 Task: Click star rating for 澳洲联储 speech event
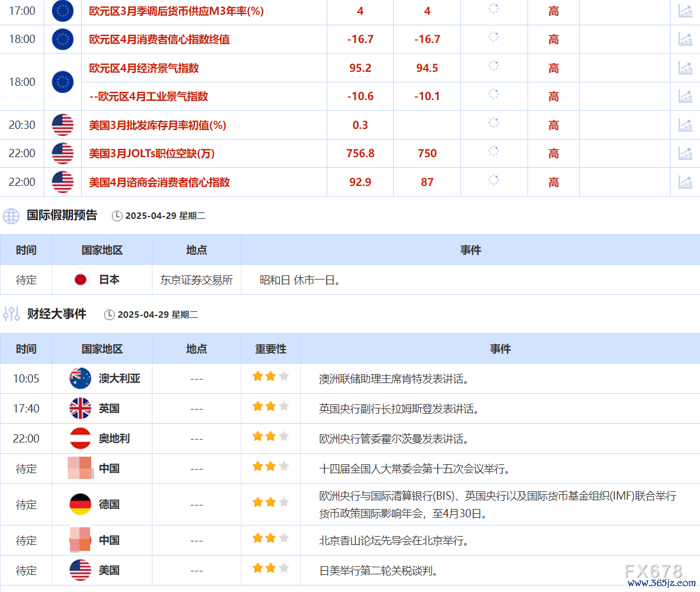coord(270,377)
